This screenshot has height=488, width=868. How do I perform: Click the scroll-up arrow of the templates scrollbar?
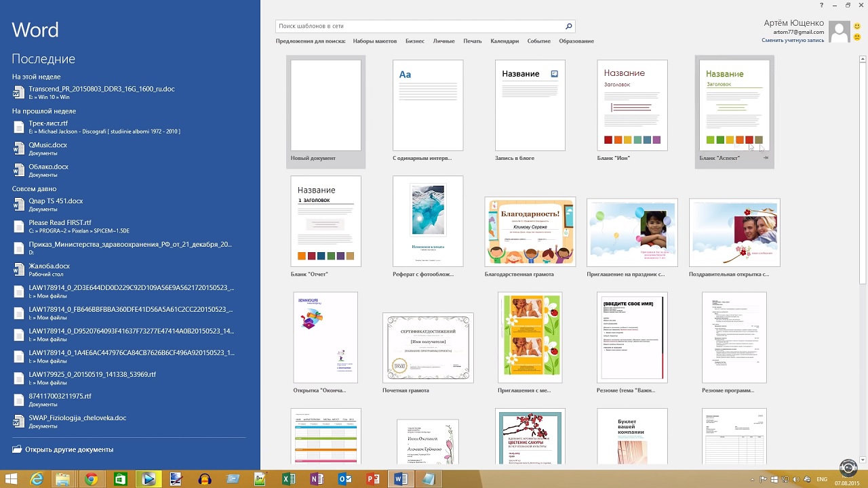(863, 58)
